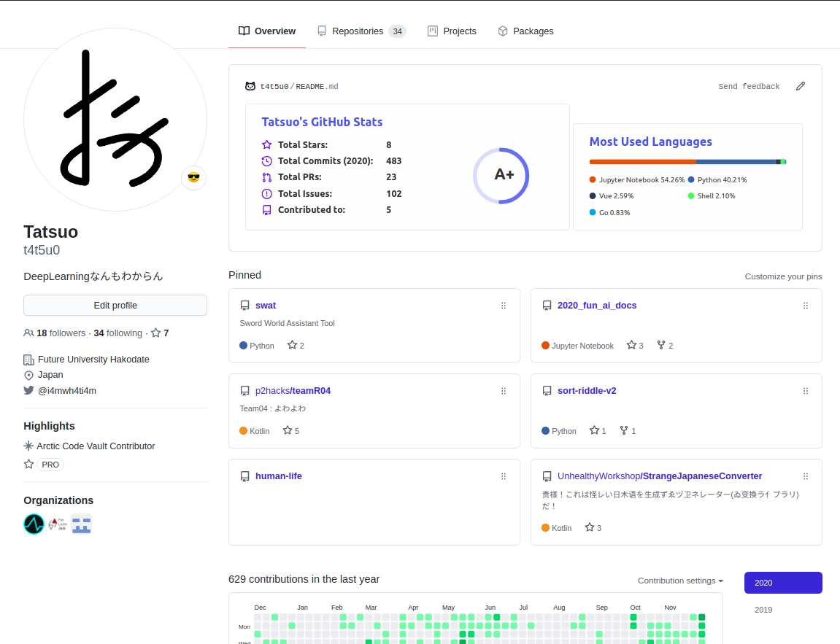Open Contribution settings dropdown
The width and height of the screenshot is (840, 644).
point(680,581)
